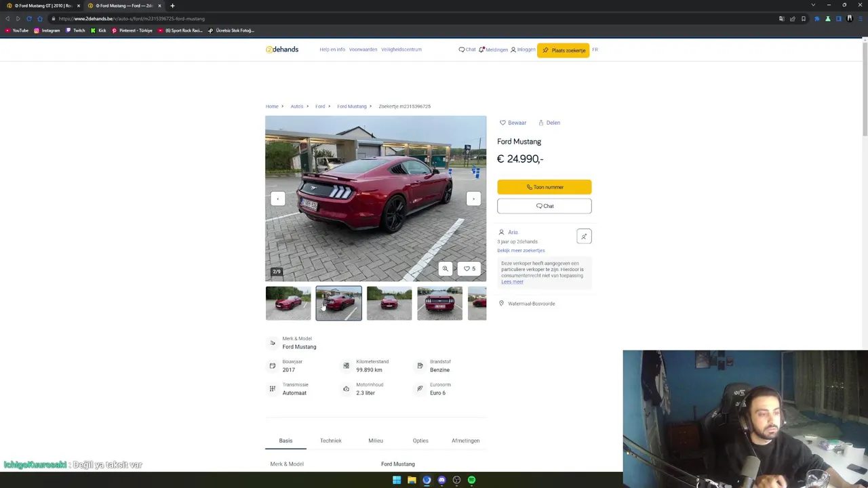
Task: Open File Explorer from taskbar
Action: [x=412, y=480]
